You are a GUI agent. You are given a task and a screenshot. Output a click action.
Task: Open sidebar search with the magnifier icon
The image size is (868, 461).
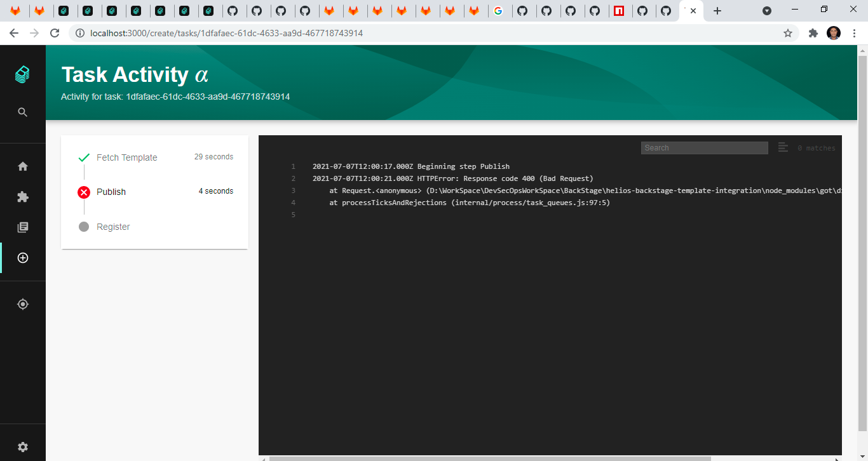[x=22, y=112]
